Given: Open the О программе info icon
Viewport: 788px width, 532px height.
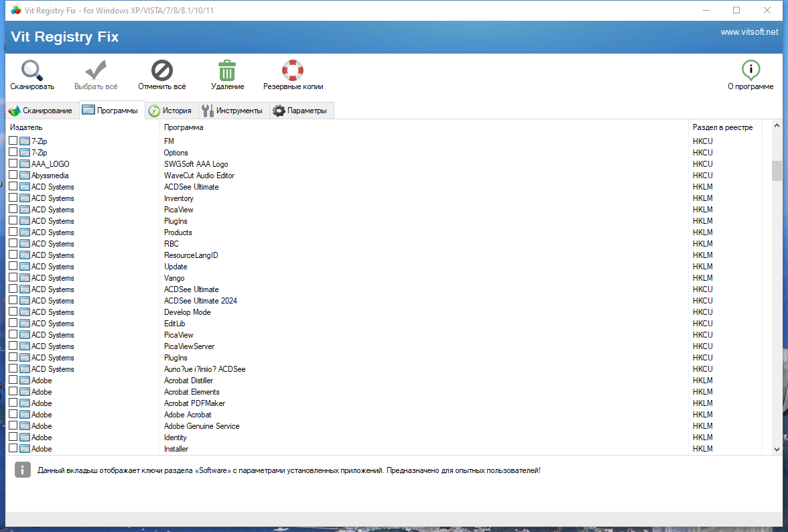Looking at the screenshot, I should pos(750,70).
